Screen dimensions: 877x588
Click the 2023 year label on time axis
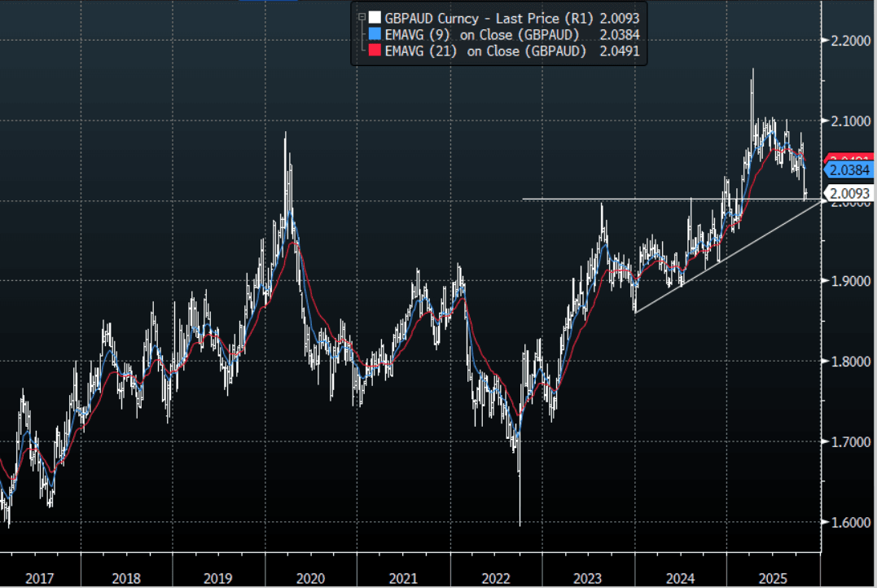point(588,578)
